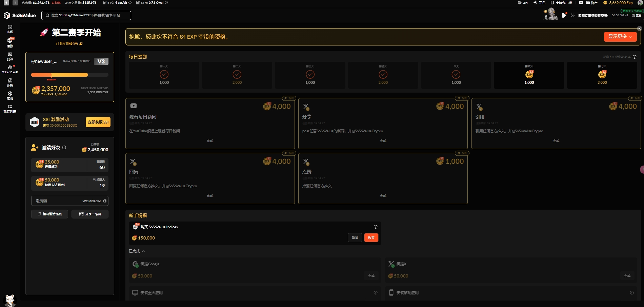The height and width of the screenshot is (307, 644).
Task: Click 查看 in the audio player
Action: coord(637,16)
